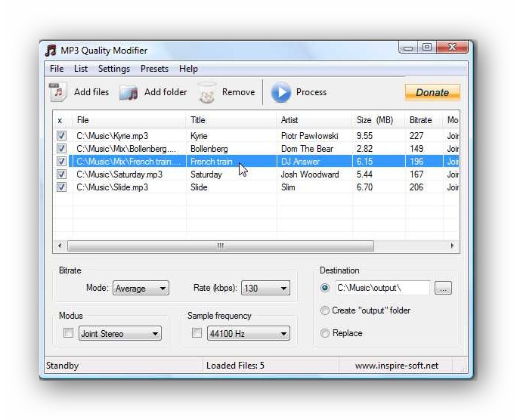Click the Process label
517x420 pixels.
pyautogui.click(x=311, y=92)
